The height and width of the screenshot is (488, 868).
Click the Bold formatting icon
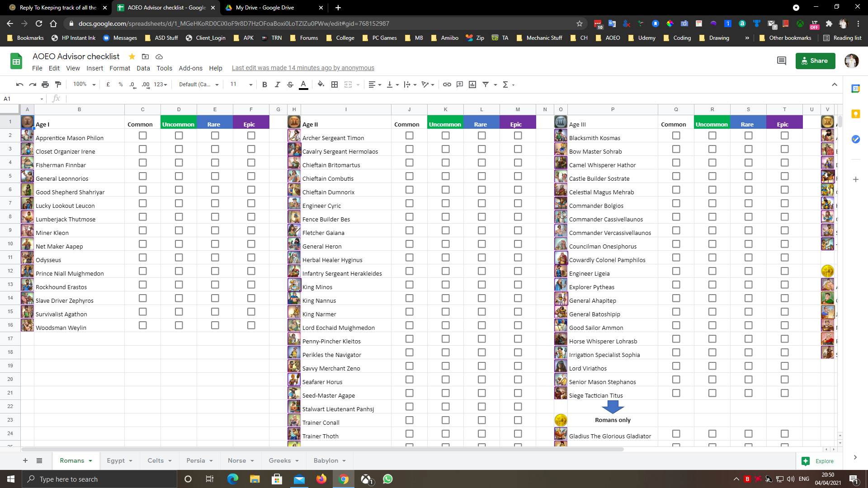pyautogui.click(x=264, y=84)
